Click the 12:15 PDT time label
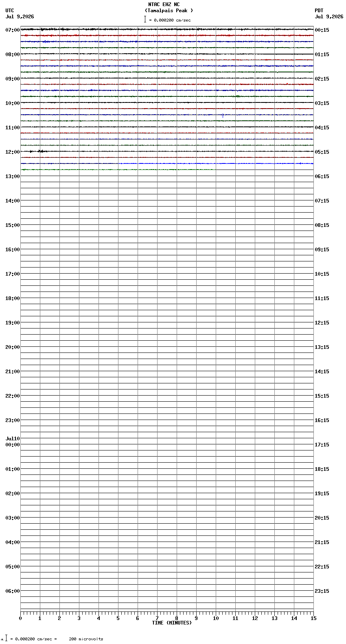Screen dimensions: 346x644 tap(322, 323)
